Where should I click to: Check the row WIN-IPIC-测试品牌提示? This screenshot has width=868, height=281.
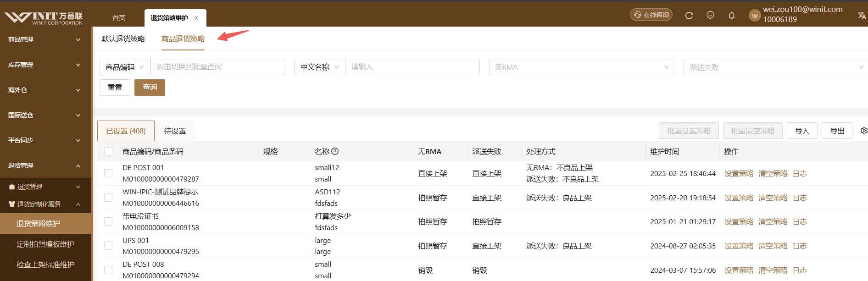pyautogui.click(x=108, y=198)
